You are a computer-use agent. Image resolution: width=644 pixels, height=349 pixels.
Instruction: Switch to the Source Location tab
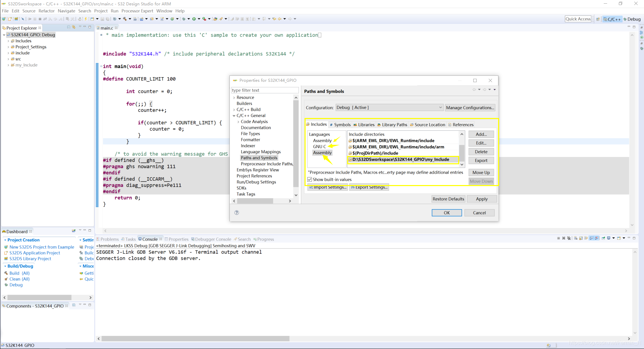pyautogui.click(x=427, y=125)
